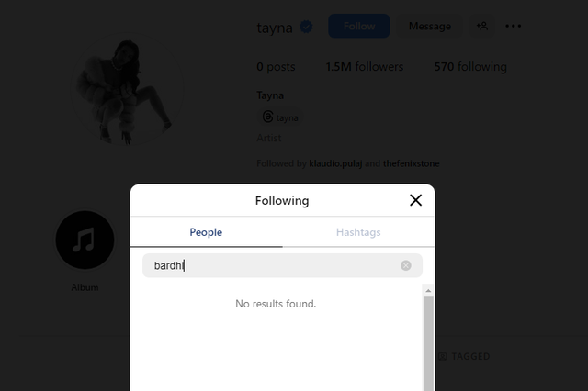
Task: Click the klaudio.pulaj follower link
Action: coord(335,163)
